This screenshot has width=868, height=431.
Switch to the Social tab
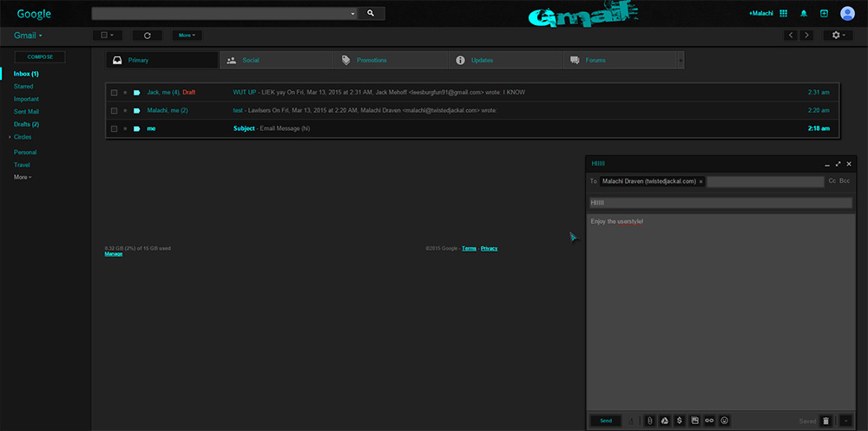coord(276,61)
